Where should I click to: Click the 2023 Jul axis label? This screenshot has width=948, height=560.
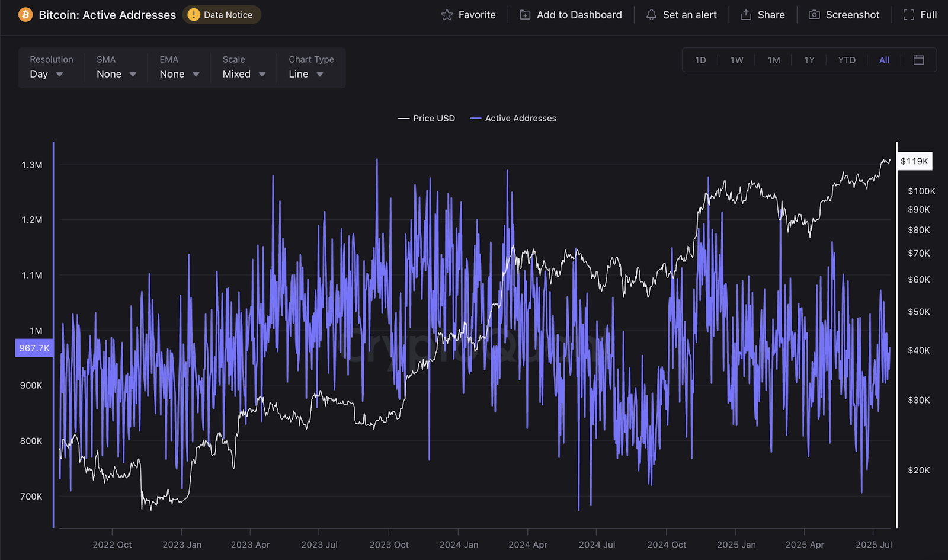click(319, 545)
